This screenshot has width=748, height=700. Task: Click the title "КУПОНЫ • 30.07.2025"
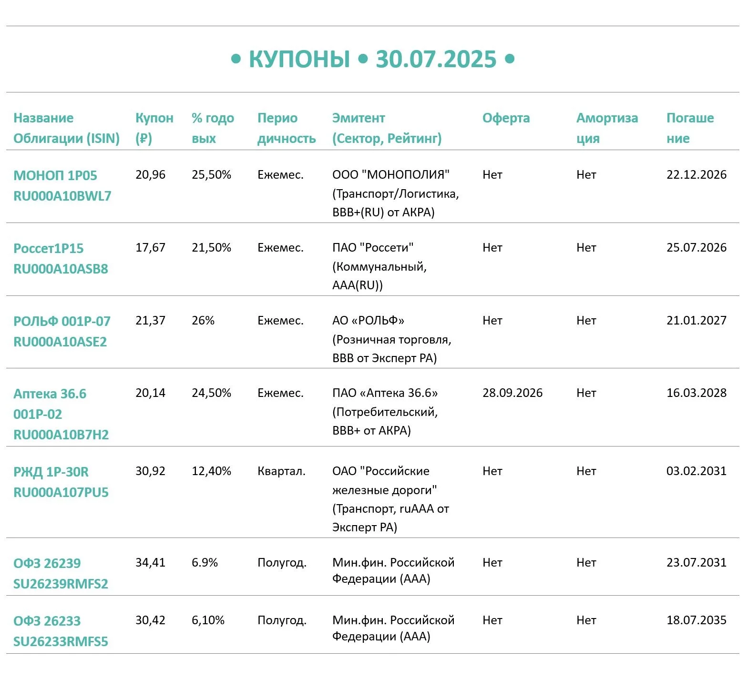[372, 59]
